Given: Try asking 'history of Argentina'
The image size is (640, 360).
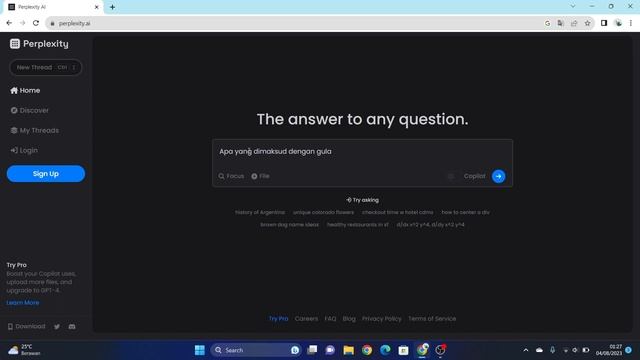Looking at the screenshot, I should click(x=260, y=212).
